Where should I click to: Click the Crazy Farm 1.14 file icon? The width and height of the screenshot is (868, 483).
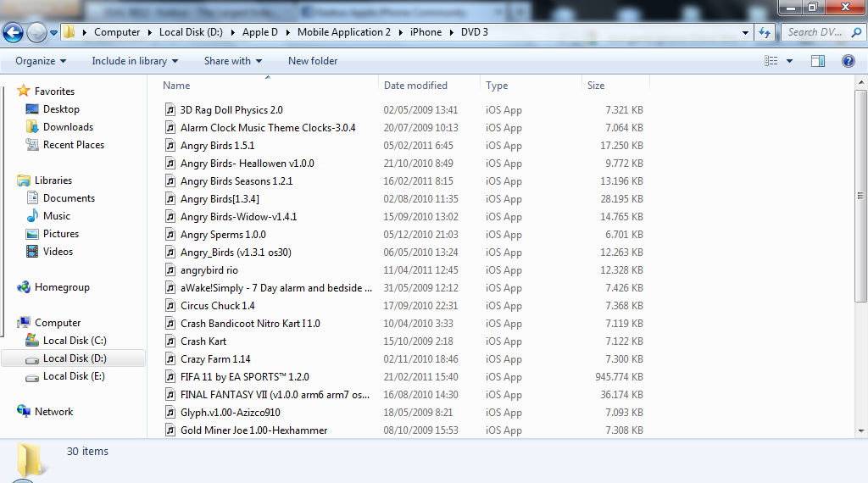(x=170, y=359)
